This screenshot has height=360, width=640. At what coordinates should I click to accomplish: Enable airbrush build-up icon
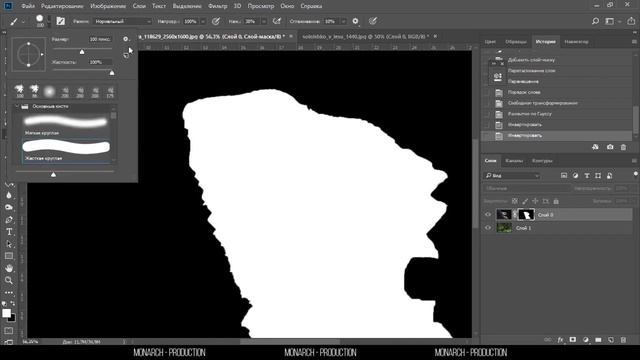pos(277,21)
